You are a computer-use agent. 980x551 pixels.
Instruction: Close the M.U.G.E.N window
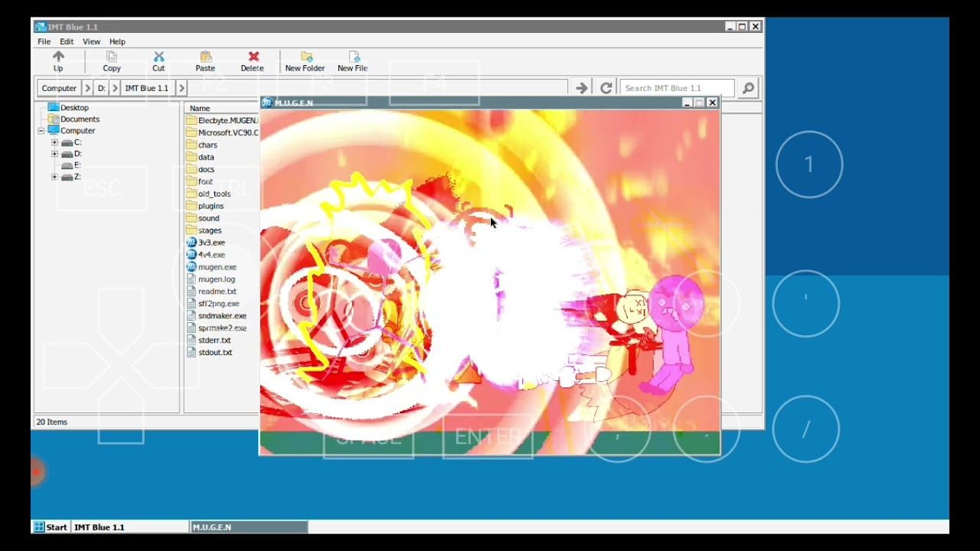pos(712,103)
